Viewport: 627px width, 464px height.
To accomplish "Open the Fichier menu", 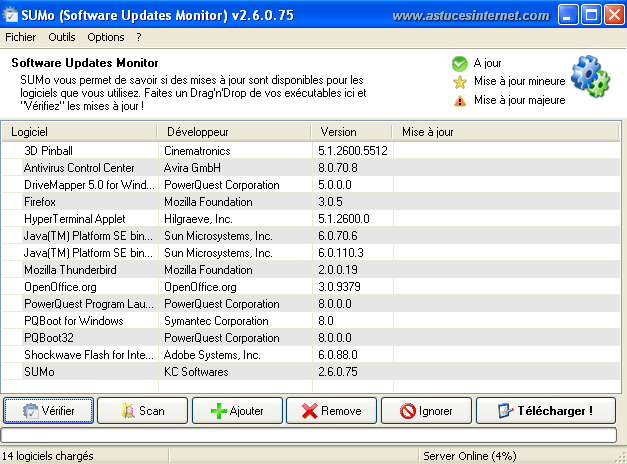I will click(x=20, y=37).
